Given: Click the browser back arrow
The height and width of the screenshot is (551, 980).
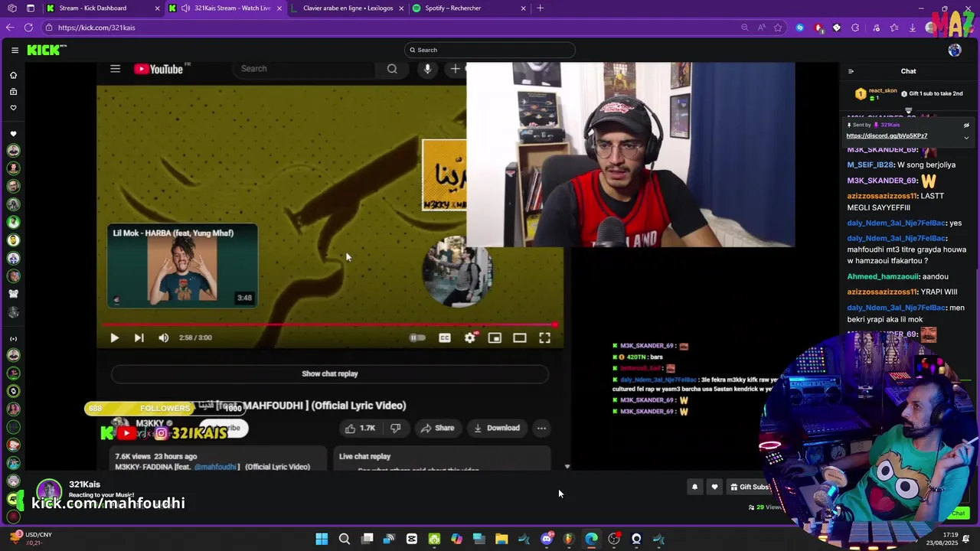Looking at the screenshot, I should [x=9, y=28].
